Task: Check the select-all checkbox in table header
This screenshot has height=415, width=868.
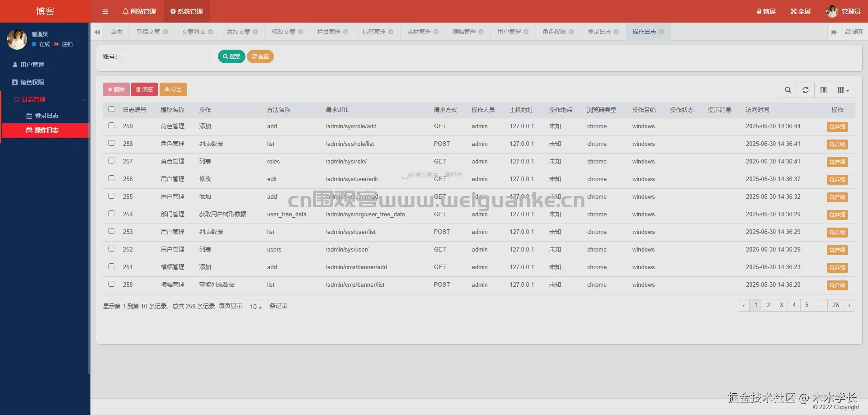Action: click(112, 109)
